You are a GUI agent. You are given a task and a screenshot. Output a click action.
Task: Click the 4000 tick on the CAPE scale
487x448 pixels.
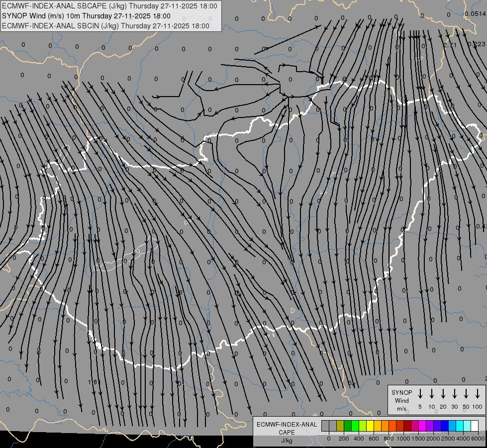(463, 439)
